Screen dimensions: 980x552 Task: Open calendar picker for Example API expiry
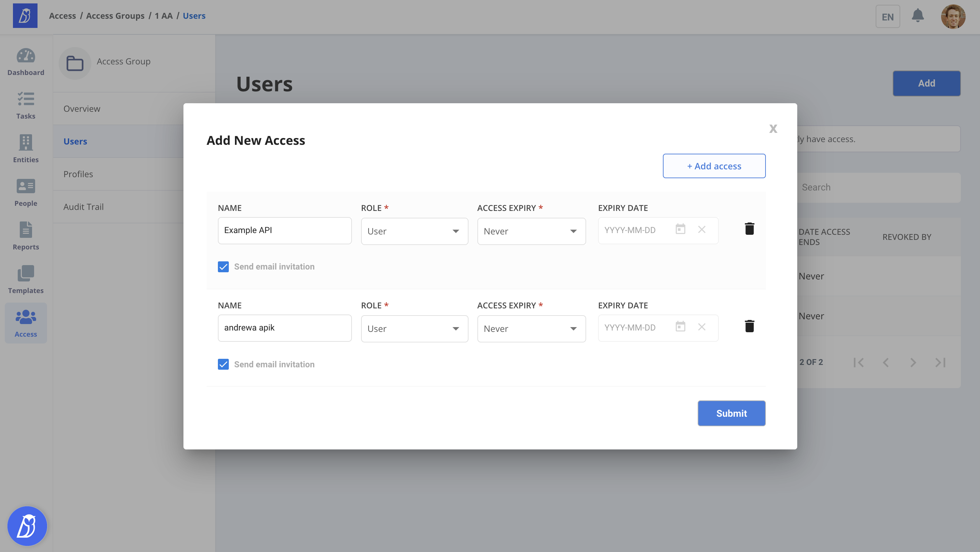680,230
